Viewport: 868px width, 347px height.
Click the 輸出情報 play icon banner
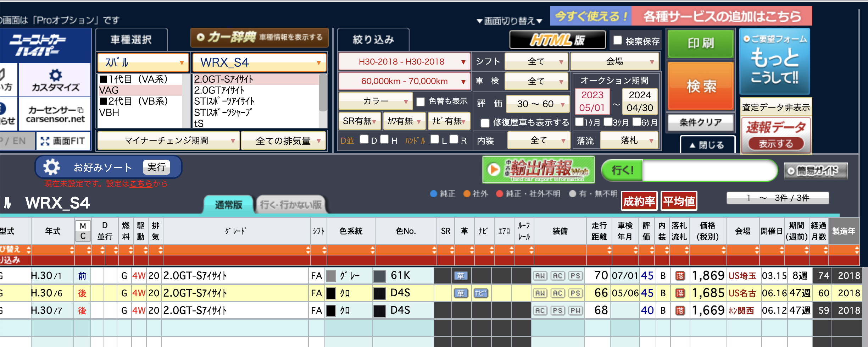tap(538, 170)
